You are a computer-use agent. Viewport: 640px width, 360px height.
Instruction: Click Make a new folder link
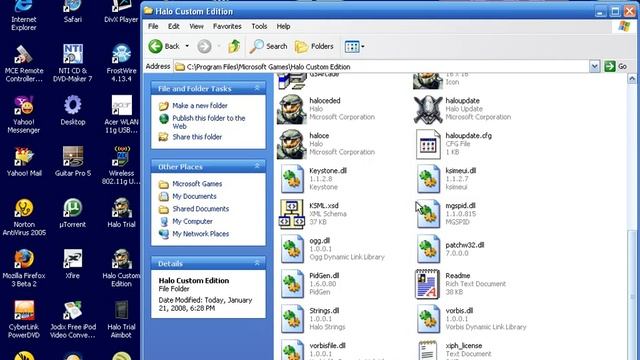coord(200,106)
